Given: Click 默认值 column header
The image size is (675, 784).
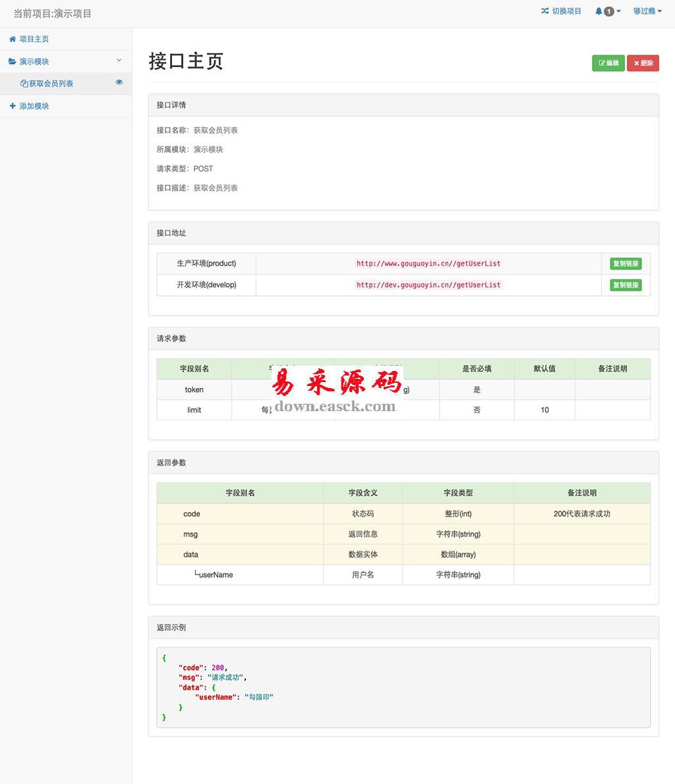Looking at the screenshot, I should tap(544, 368).
